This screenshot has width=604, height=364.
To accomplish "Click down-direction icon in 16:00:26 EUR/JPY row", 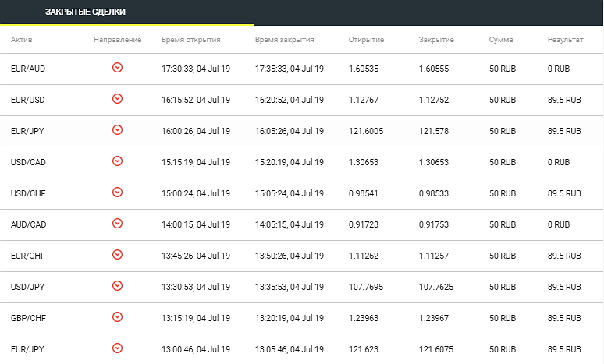I will point(118,130).
